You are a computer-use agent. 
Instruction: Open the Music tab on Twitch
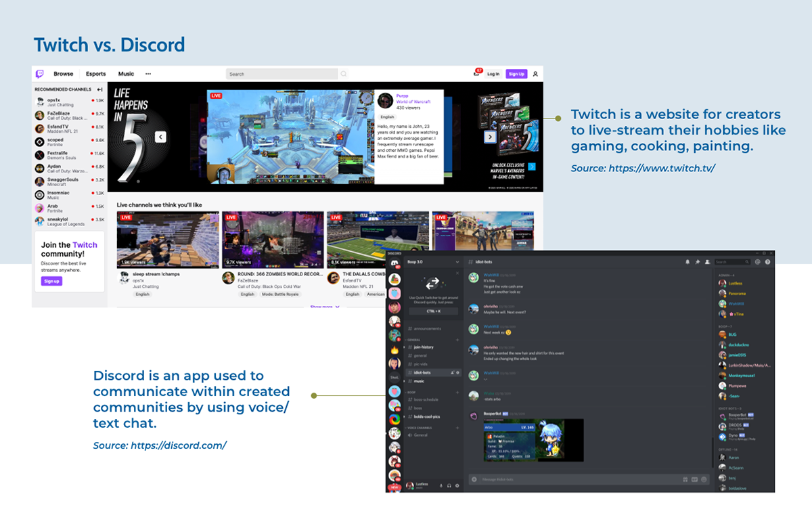(127, 74)
